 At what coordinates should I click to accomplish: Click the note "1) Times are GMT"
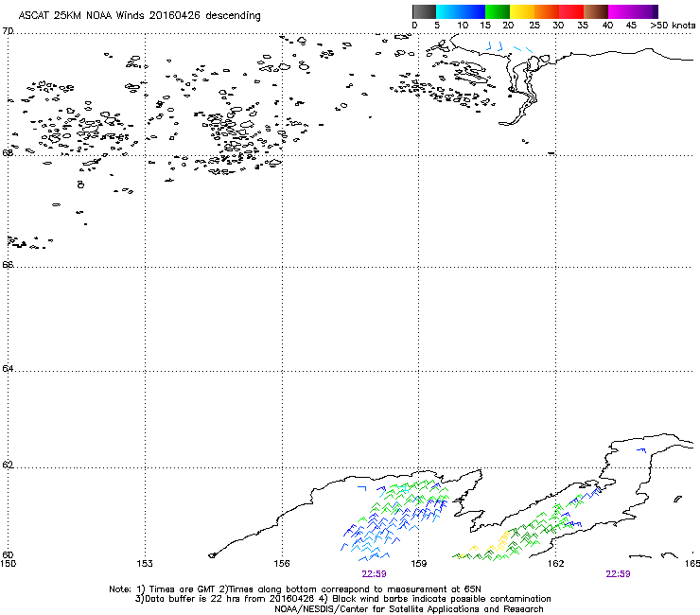click(x=176, y=589)
